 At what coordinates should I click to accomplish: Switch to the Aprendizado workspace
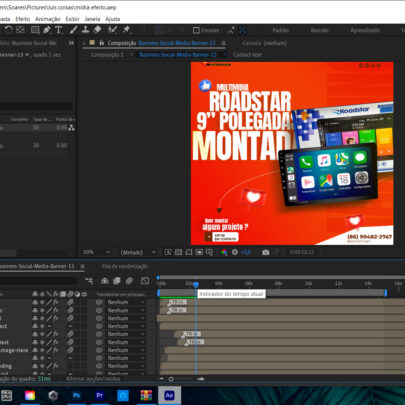[x=365, y=30]
